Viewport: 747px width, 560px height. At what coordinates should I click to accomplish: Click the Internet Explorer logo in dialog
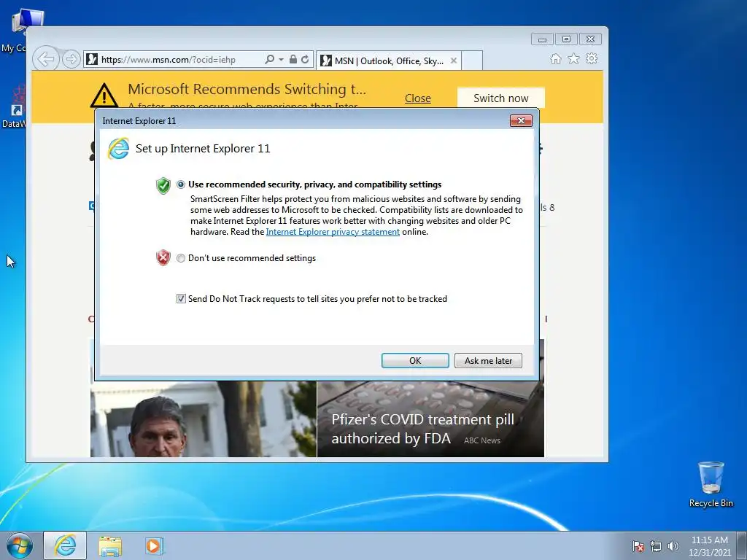tap(119, 149)
